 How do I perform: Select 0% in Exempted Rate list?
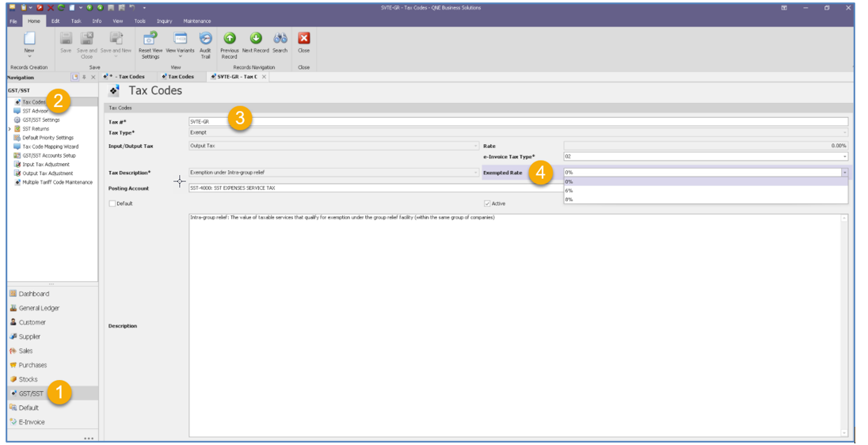705,181
